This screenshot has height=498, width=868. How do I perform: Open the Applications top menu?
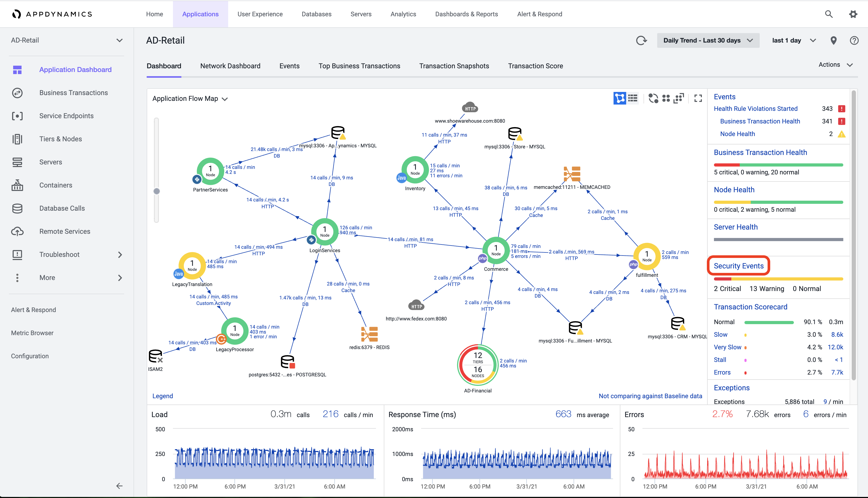(x=200, y=14)
